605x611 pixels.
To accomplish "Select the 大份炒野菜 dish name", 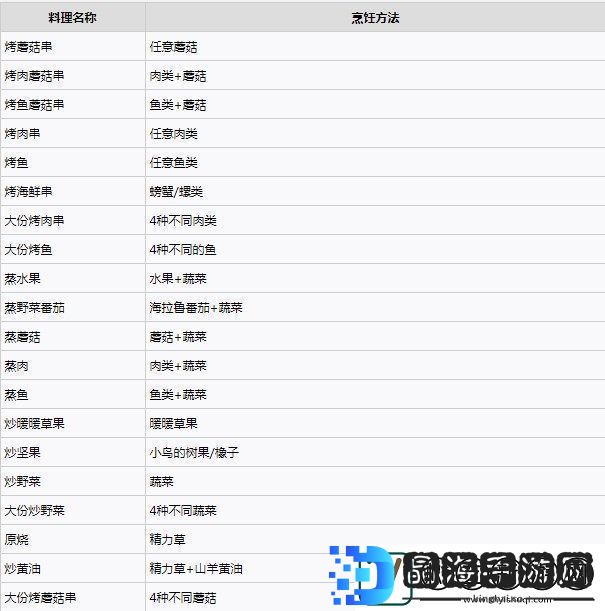I will (x=34, y=510).
